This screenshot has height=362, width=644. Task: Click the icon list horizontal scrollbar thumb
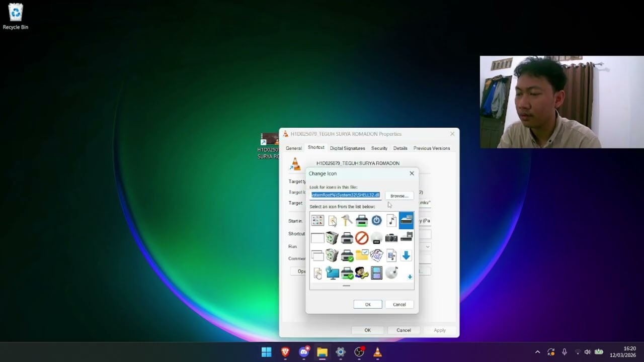(x=346, y=286)
